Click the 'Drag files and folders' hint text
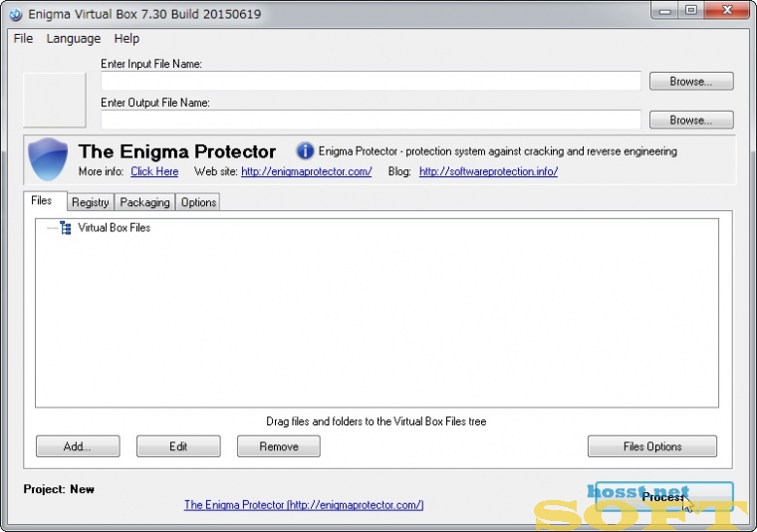Screen dimensions: 757x532 (x=377, y=421)
